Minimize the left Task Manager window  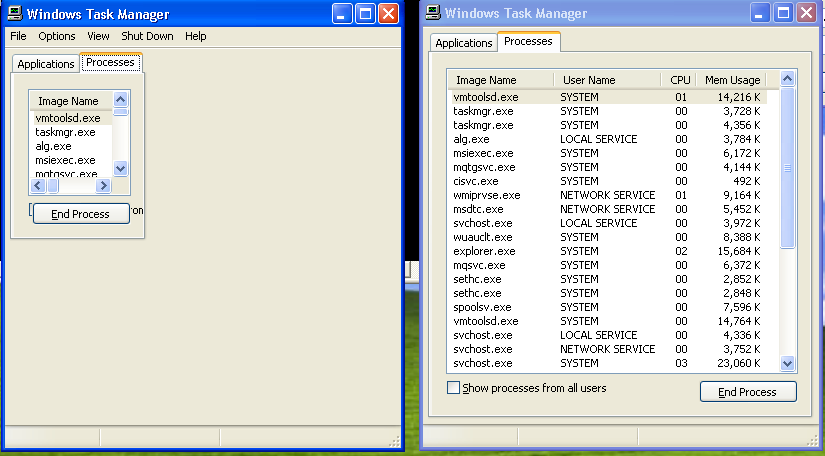(342, 14)
